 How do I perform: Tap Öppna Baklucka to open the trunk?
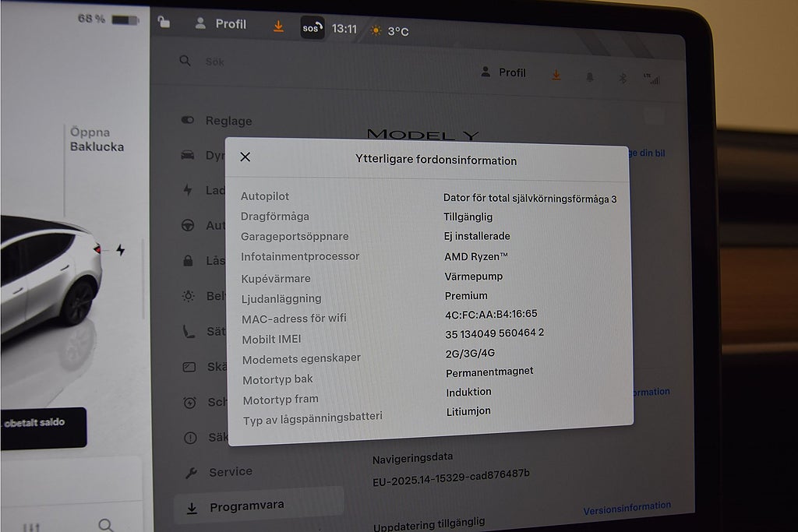click(x=97, y=139)
